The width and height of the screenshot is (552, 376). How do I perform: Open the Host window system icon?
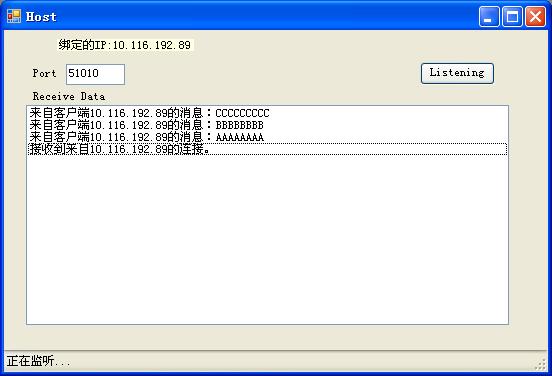tap(14, 16)
